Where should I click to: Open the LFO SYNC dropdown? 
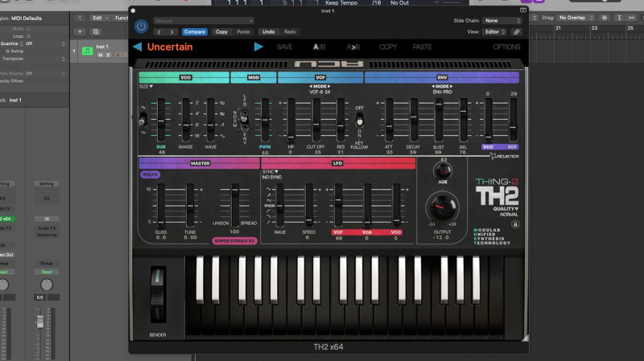pyautogui.click(x=270, y=172)
